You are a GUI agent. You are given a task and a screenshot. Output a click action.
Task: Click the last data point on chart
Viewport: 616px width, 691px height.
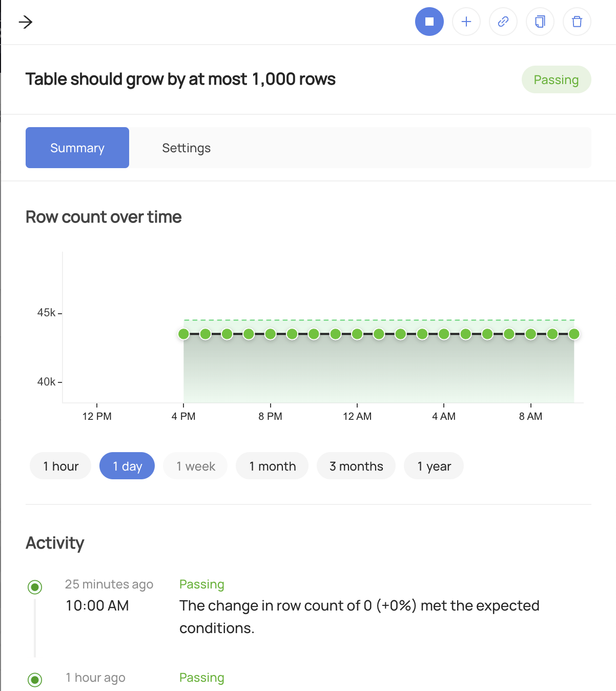pos(574,334)
